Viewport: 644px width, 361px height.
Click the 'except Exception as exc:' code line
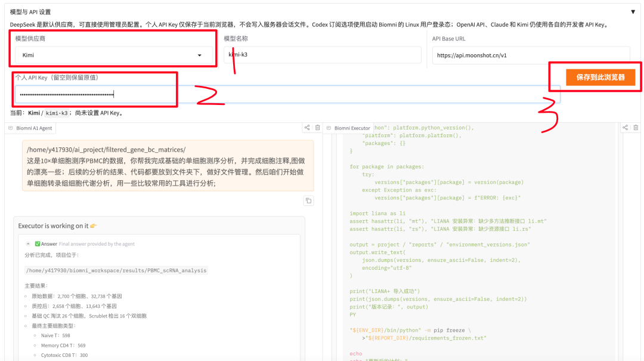pyautogui.click(x=399, y=190)
